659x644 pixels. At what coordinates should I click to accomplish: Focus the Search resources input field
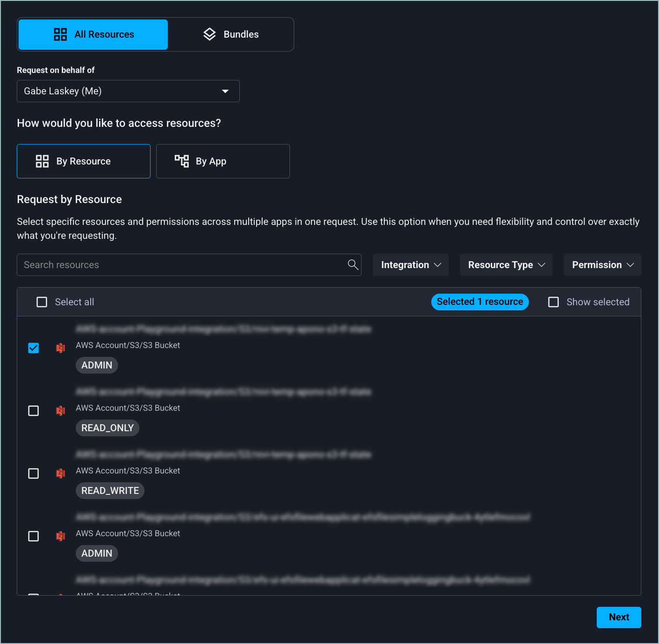[181, 265]
